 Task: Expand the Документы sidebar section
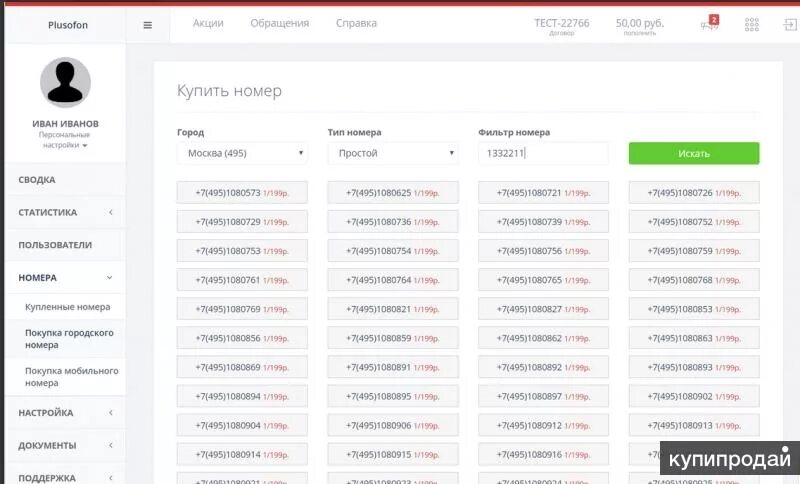(x=65, y=445)
